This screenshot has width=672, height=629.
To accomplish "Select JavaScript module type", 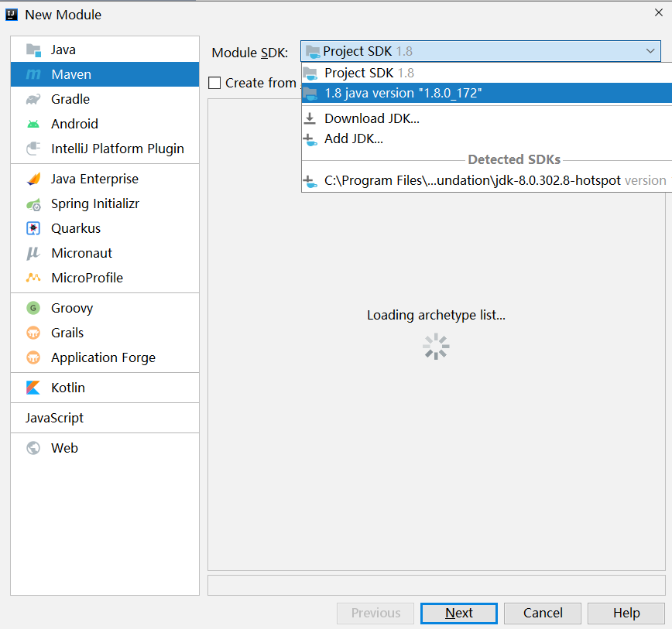I will (x=105, y=418).
